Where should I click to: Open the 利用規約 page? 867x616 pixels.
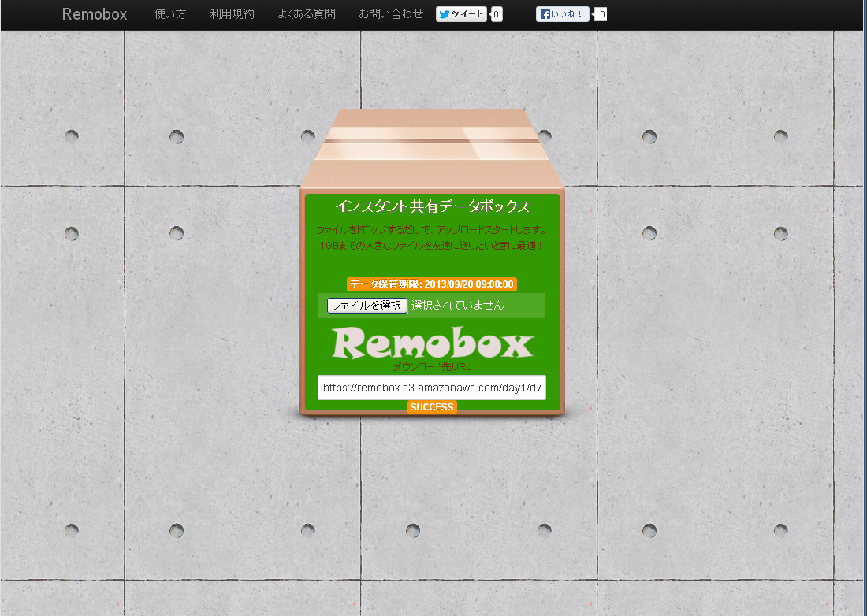coord(233,14)
